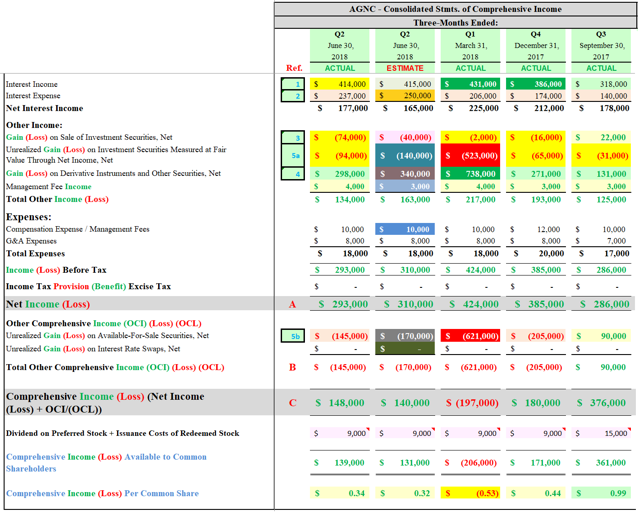
Task: Select the orange 250,000 Interest Expense estimate
Action: point(405,96)
